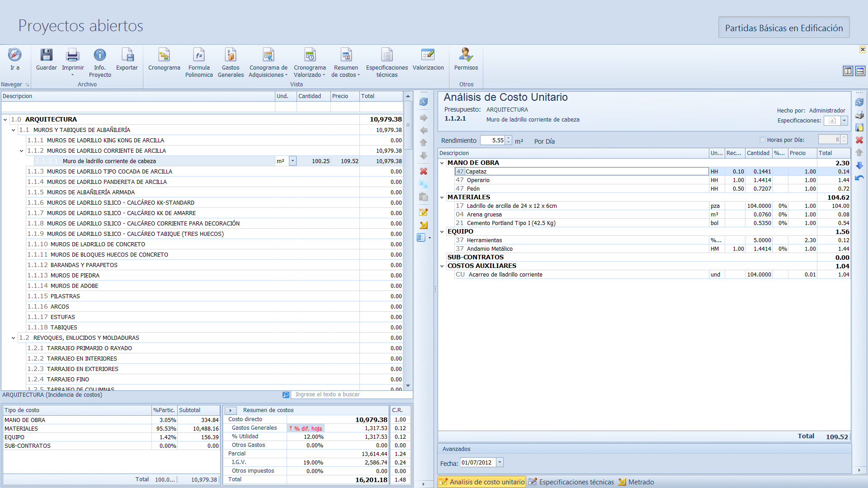Increase the Rendimiento value with stepper
Screen dimensions: 868x488
509,138
